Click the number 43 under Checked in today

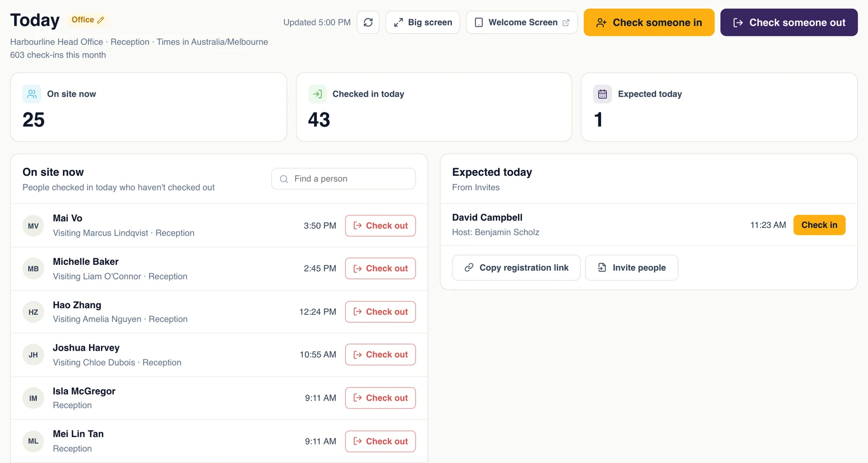[319, 119]
